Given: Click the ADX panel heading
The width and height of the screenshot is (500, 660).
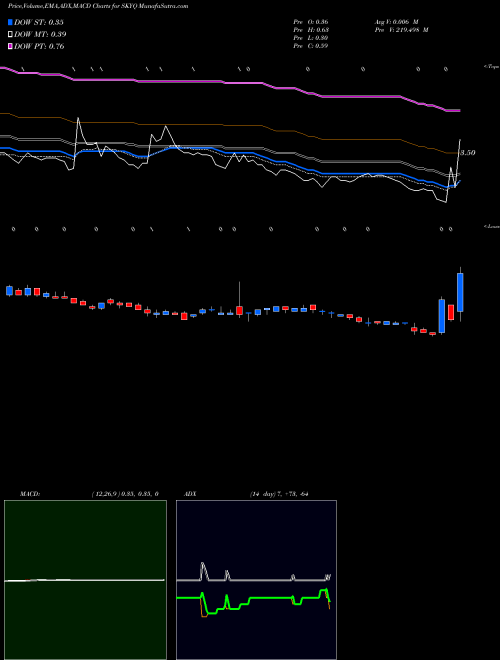Looking at the screenshot, I should pos(191,494).
